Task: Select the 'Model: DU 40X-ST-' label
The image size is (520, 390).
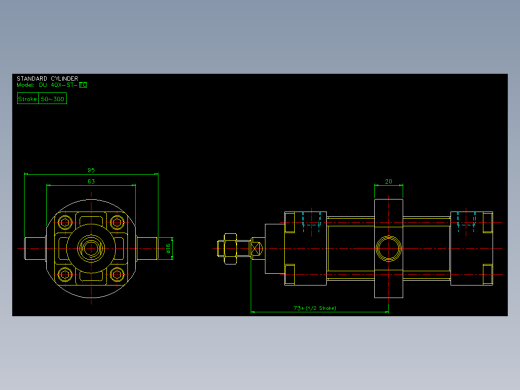Action: point(47,85)
